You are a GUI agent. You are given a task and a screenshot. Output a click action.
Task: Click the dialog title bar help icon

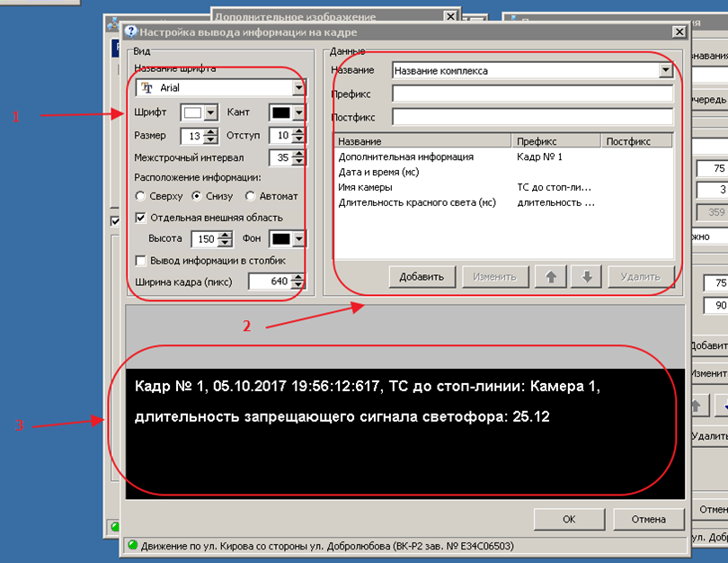click(130, 31)
